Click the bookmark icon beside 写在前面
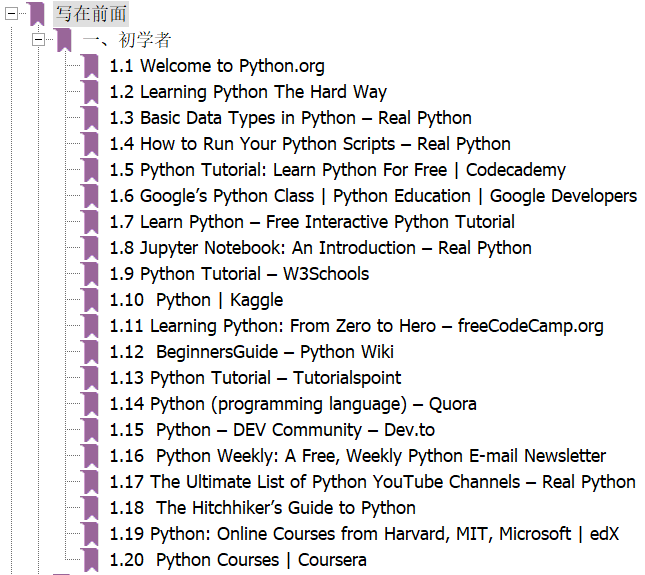The width and height of the screenshot is (645, 575). (37, 13)
